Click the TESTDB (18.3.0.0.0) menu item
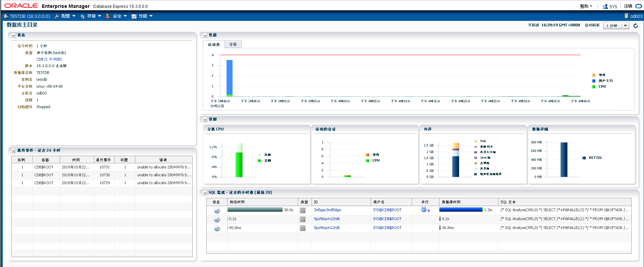The image size is (644, 267). pos(30,16)
